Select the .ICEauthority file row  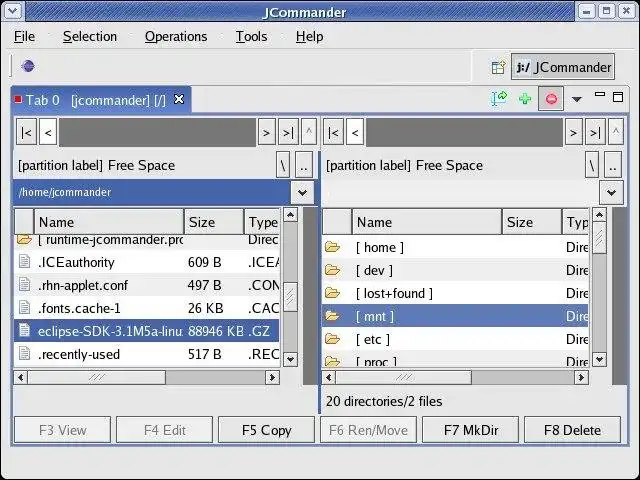tap(147, 262)
